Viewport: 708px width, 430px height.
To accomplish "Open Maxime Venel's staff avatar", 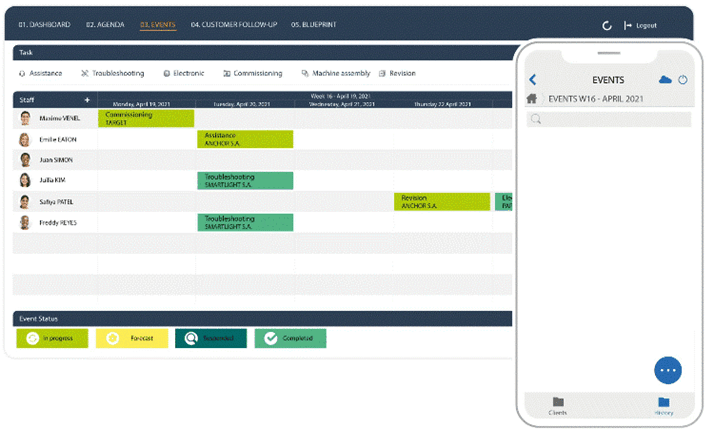I will click(x=25, y=118).
